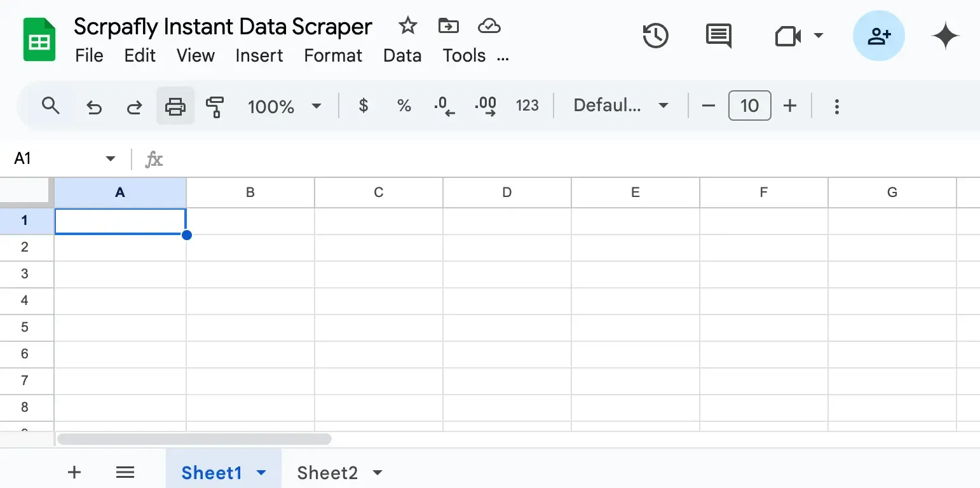
Task: Click the font size field showing 10
Action: click(749, 105)
